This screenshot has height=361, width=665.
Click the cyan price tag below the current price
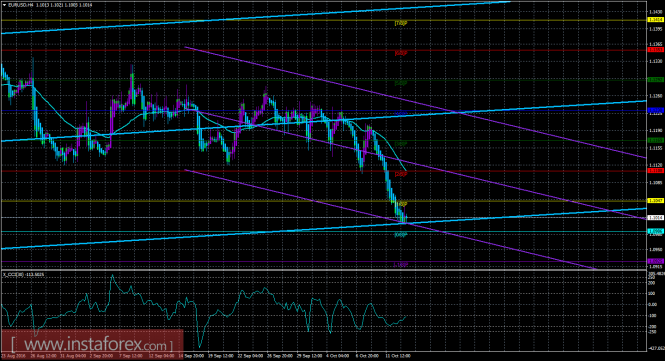point(655,231)
